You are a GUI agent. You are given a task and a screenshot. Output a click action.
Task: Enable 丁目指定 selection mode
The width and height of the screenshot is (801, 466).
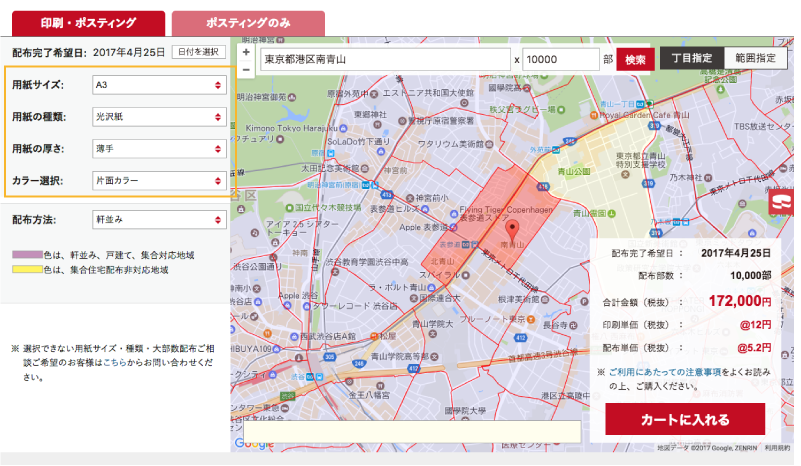(691, 59)
